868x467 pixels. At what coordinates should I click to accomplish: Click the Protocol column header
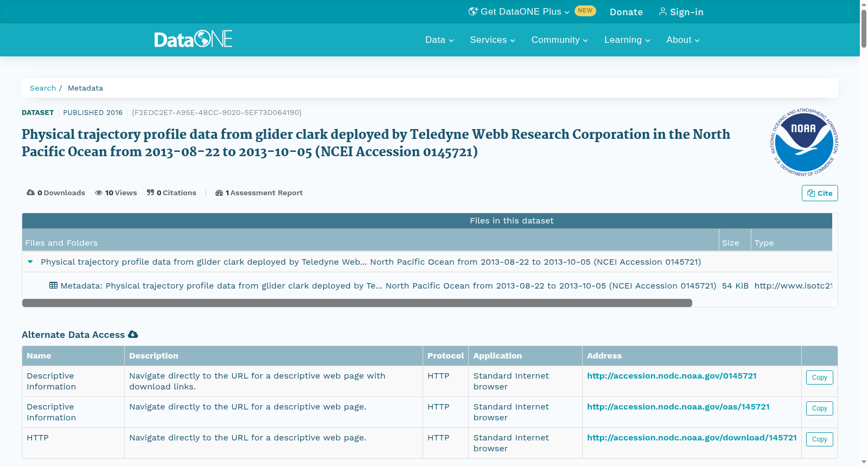[445, 356]
